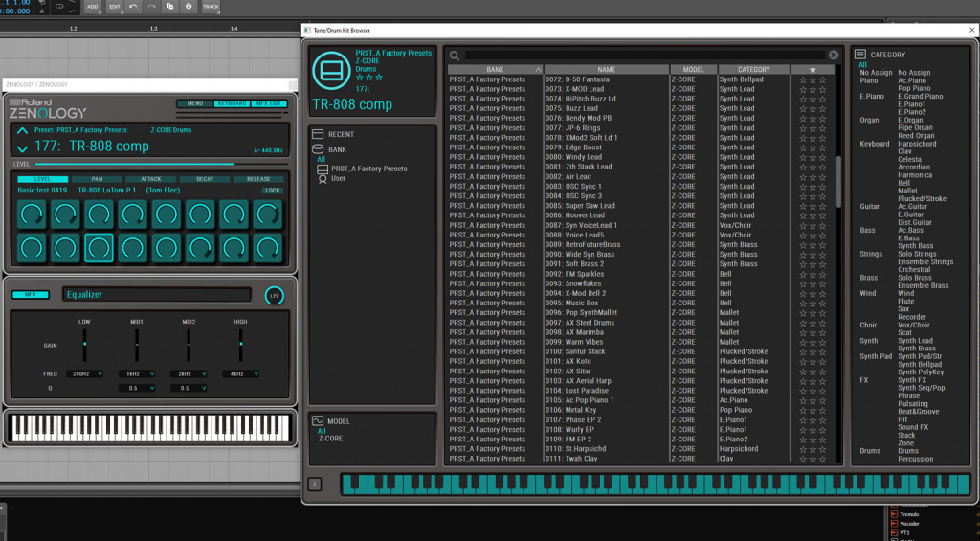Screen dimensions: 980x541
Task: Click the LEV knob in the MFX section
Action: (275, 295)
